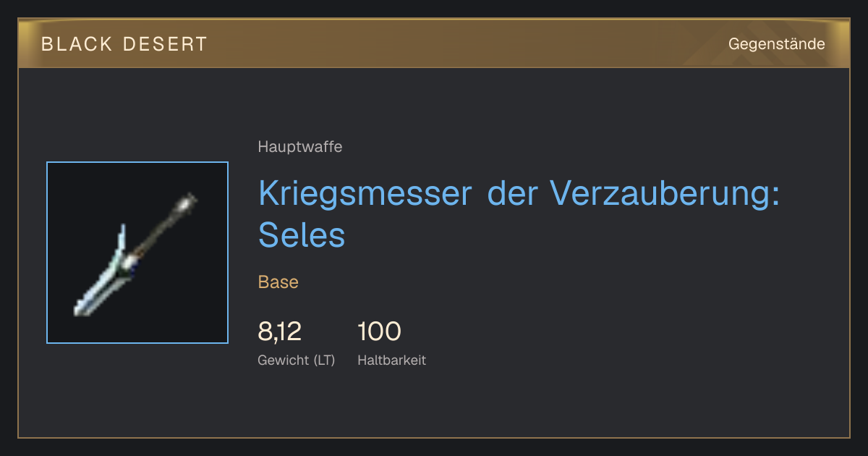Click the word Seles in the title
Screen dimensions: 868x456
pyautogui.click(x=302, y=235)
